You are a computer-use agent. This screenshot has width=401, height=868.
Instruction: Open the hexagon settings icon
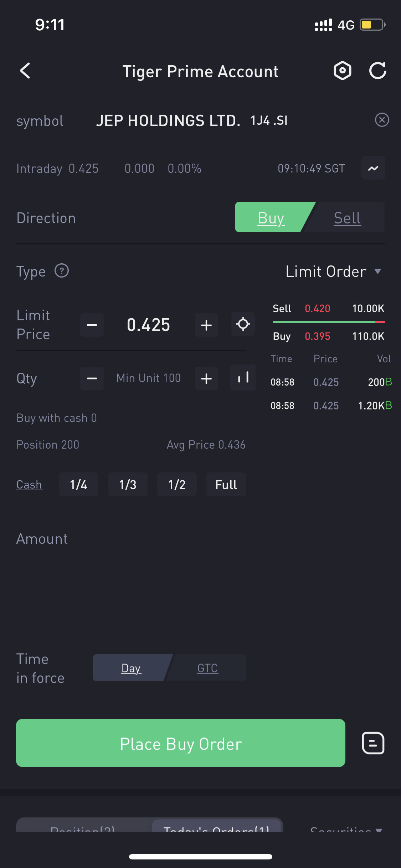pos(343,71)
